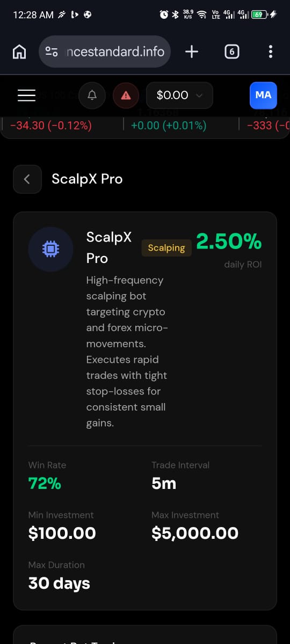View the six open tabs
The width and height of the screenshot is (290, 644).
(x=231, y=52)
